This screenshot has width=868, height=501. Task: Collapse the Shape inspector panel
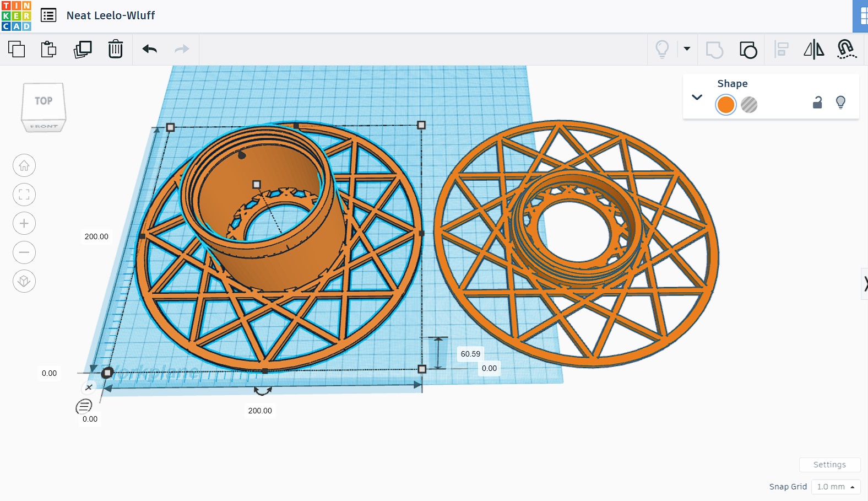click(697, 97)
